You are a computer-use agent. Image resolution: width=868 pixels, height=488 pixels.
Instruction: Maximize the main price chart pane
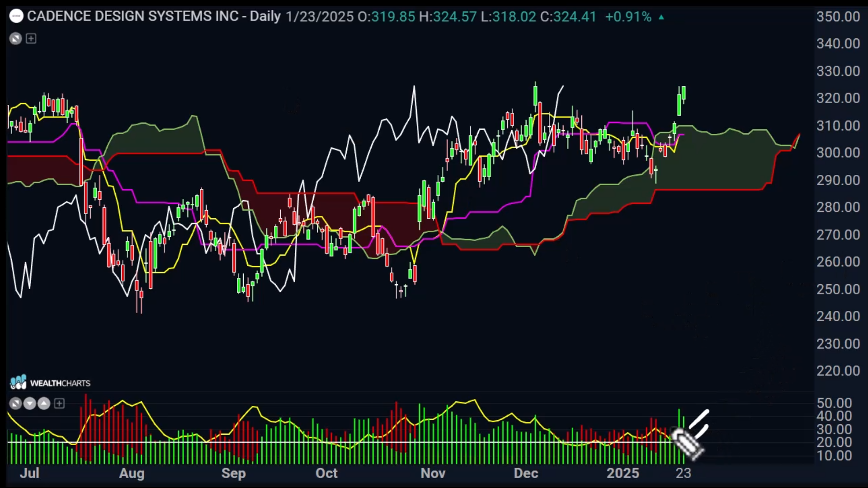(16, 38)
